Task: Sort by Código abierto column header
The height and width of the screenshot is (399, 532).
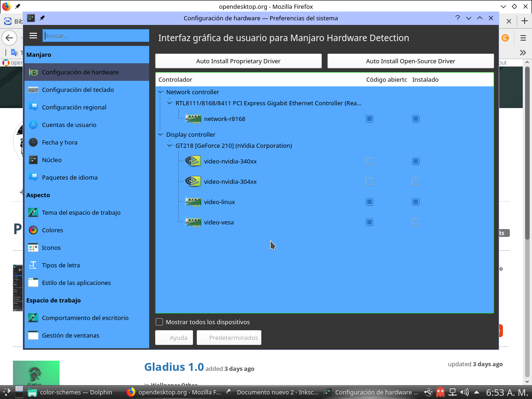Action: point(387,80)
